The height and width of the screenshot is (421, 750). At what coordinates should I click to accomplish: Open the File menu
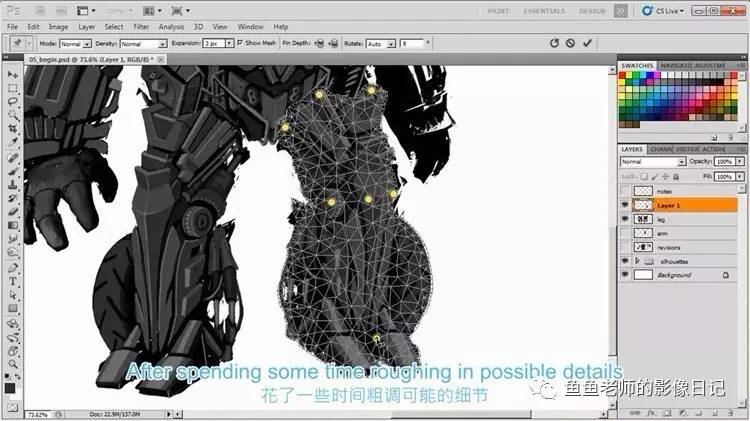pos(12,27)
